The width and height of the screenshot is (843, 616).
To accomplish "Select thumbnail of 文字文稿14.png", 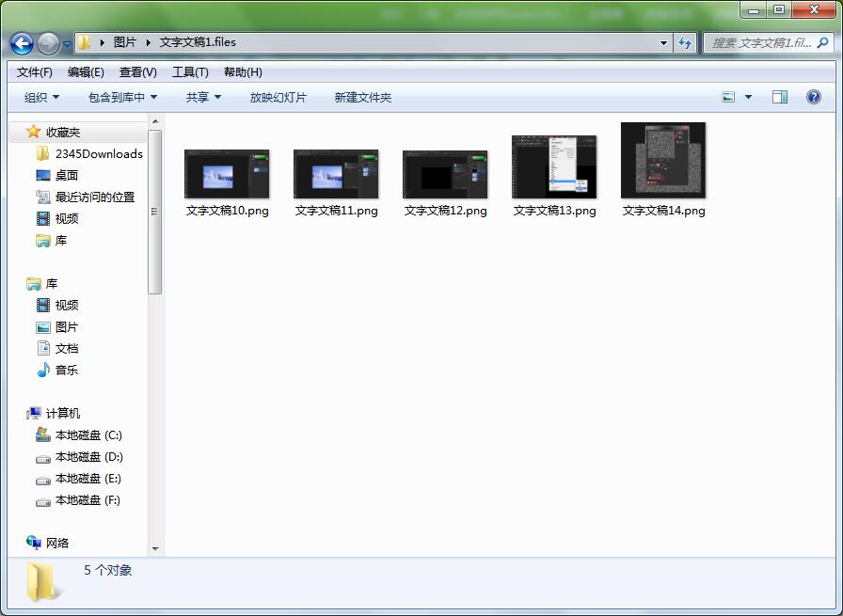I will 663,160.
